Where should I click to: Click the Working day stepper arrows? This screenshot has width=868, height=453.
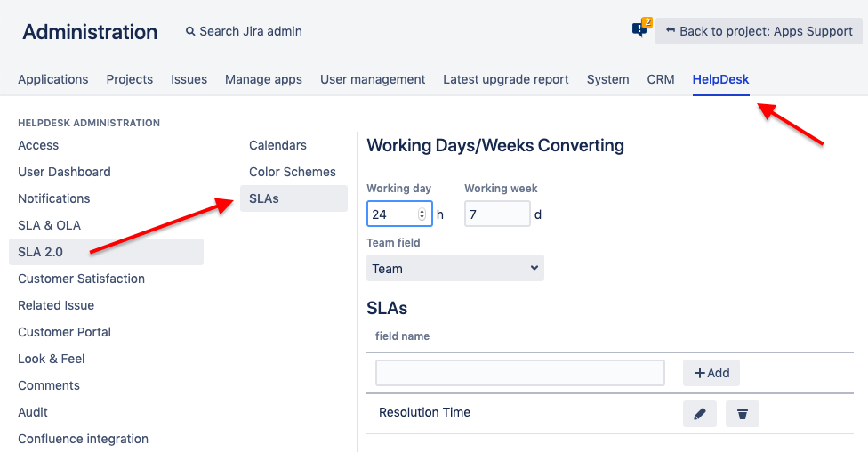(422, 214)
